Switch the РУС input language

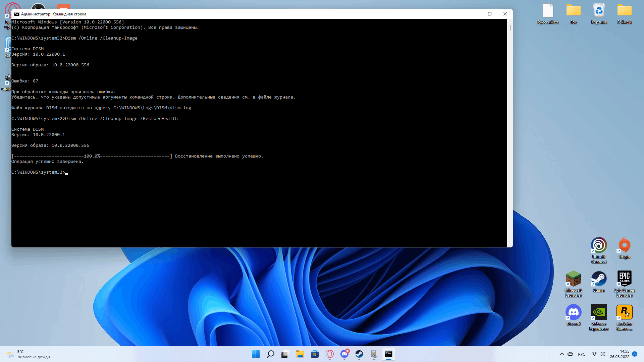coord(582,354)
